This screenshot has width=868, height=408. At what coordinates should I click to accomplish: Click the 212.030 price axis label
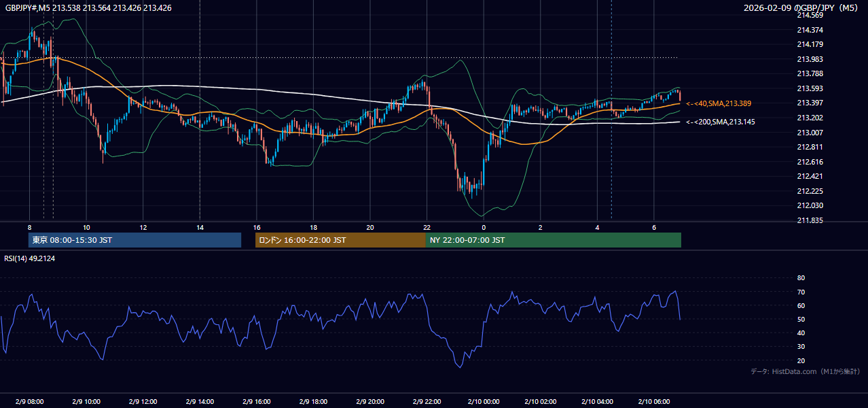click(x=810, y=205)
